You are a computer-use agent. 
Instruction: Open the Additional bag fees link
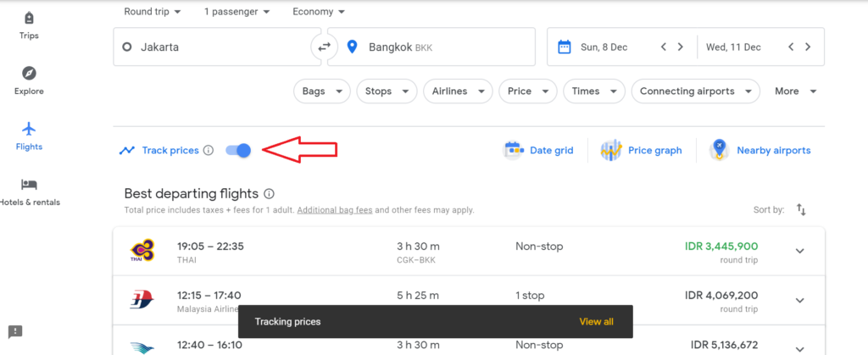[x=334, y=210]
